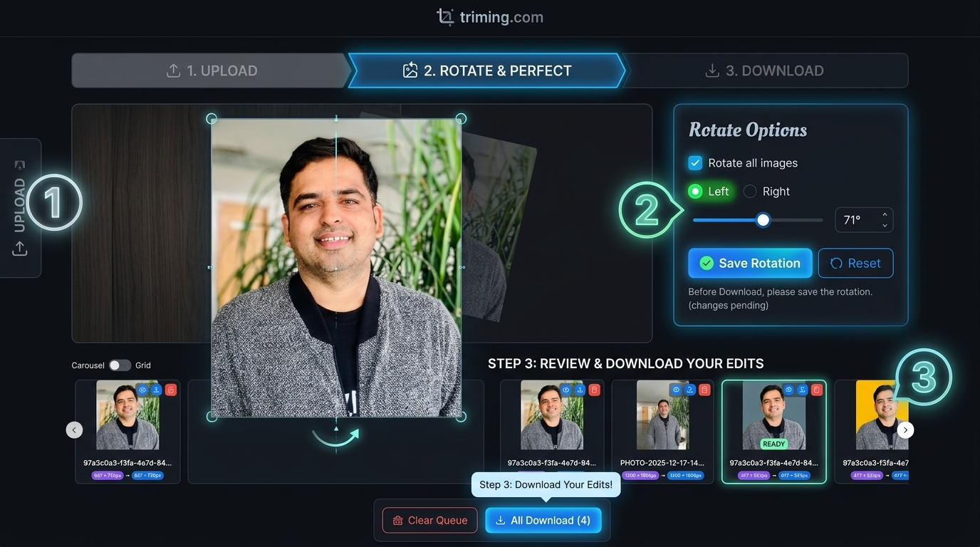Grab the top-right corner crop handle

pyautogui.click(x=461, y=118)
